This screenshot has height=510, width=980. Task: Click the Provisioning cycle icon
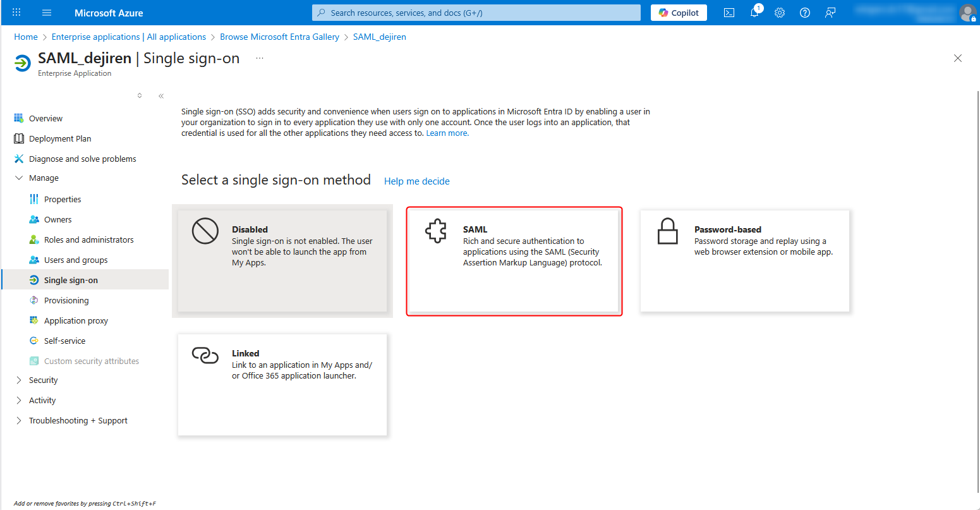pyautogui.click(x=34, y=300)
